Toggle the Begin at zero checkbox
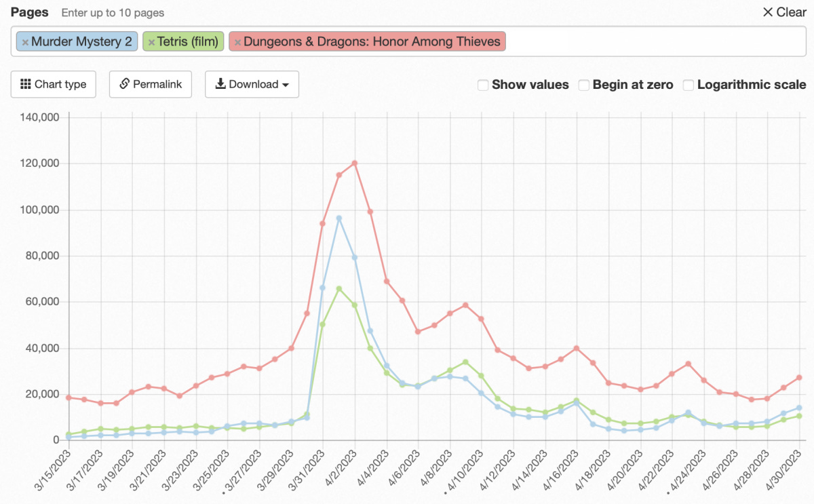Screen dimensions: 814x504 point(583,85)
